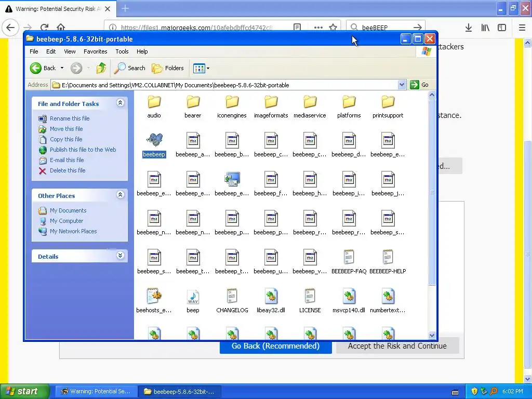Click the Explorer Forward arrow button
Screen dimensions: 532x399
point(76,68)
